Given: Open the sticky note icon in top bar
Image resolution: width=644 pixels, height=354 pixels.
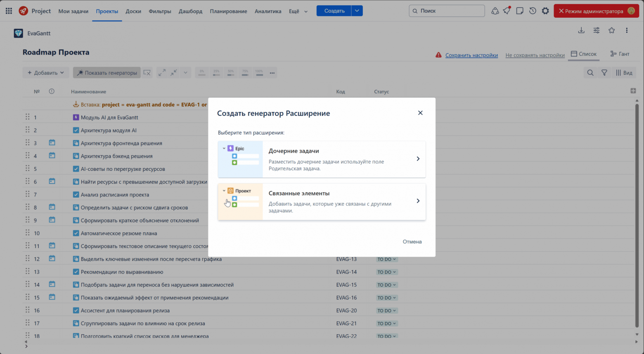Looking at the screenshot, I should [x=520, y=11].
